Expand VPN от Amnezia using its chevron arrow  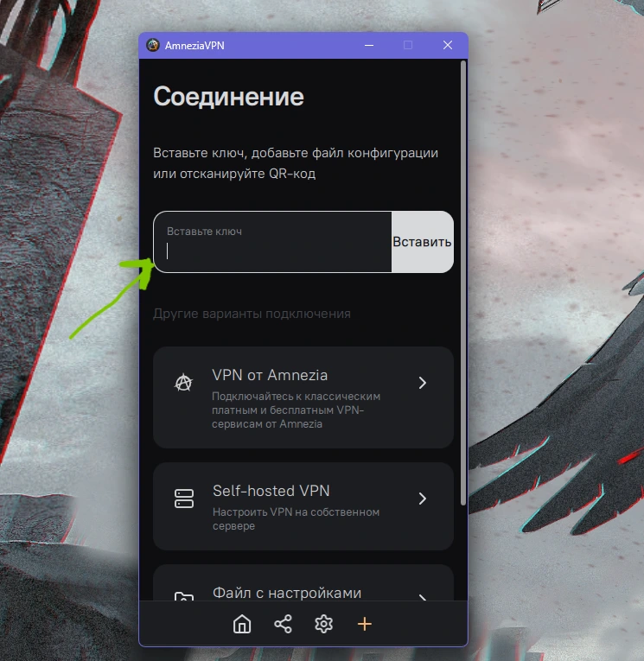422,383
